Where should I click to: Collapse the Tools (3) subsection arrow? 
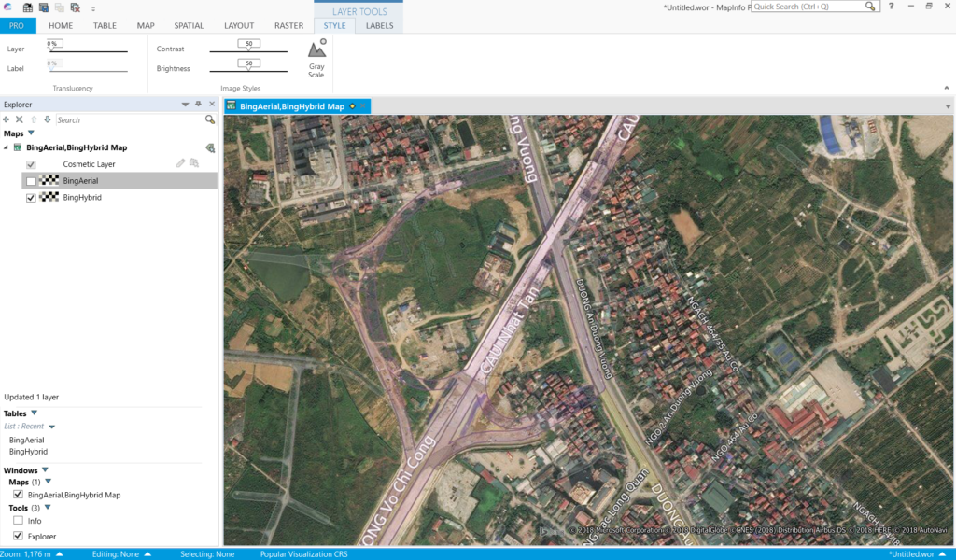click(x=48, y=507)
